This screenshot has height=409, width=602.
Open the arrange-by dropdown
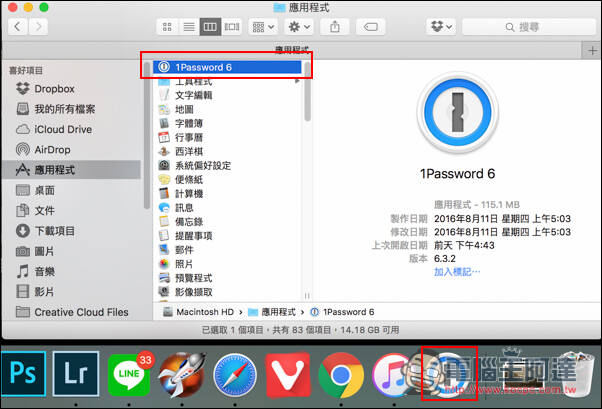(263, 27)
